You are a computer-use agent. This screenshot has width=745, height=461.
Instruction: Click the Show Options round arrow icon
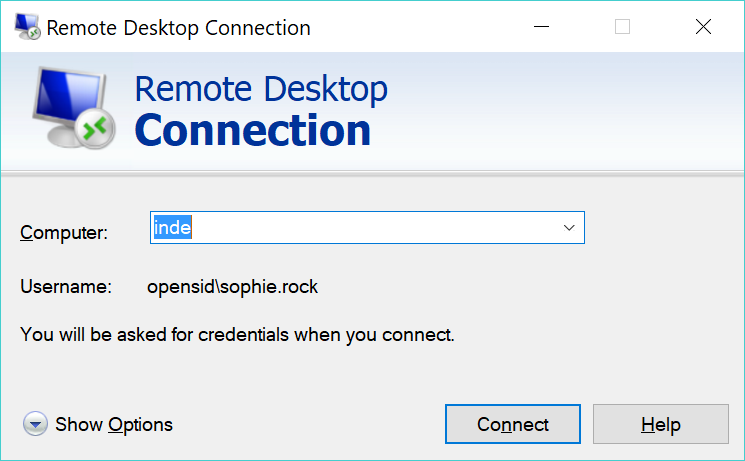pos(35,424)
